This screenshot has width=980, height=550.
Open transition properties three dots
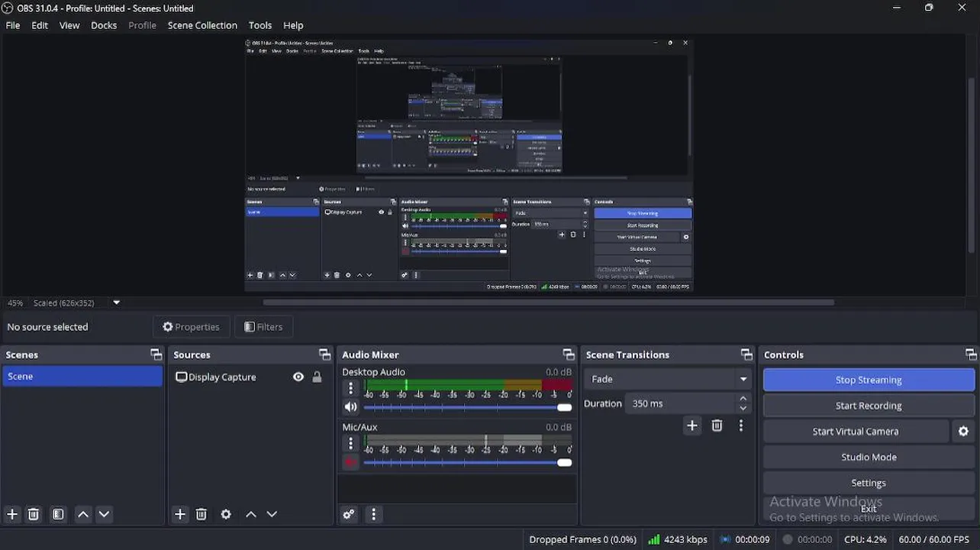click(x=741, y=425)
